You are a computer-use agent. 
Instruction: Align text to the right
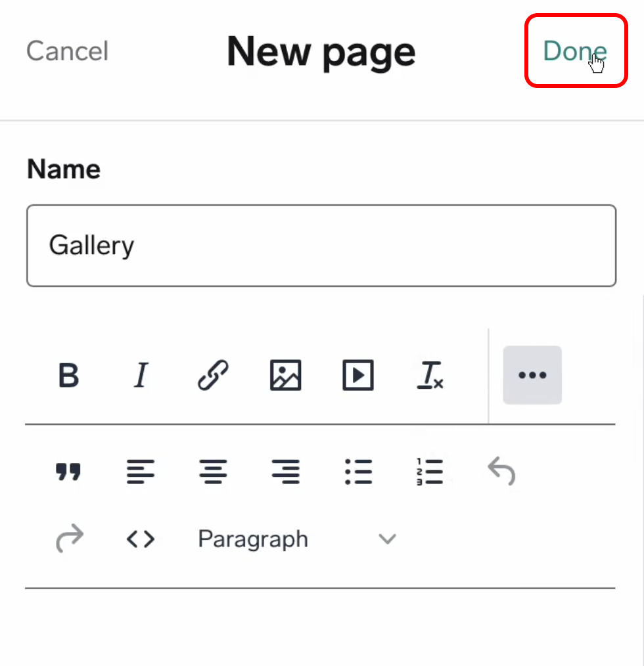[x=286, y=472]
